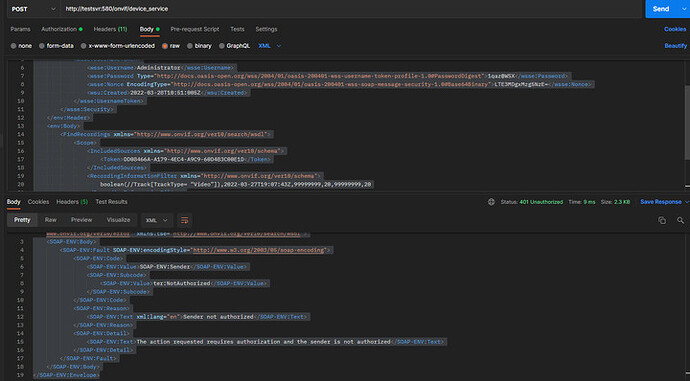Click the 'Sender not authorized' text

(218, 317)
